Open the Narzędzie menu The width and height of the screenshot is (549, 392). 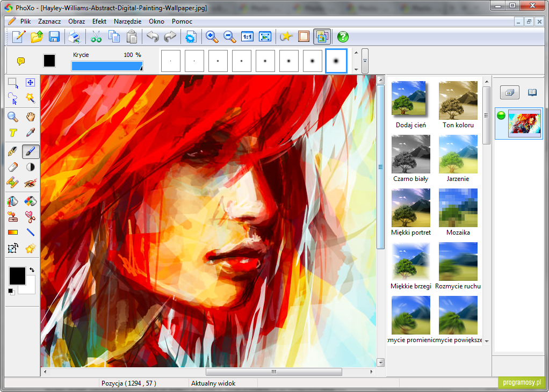point(128,21)
